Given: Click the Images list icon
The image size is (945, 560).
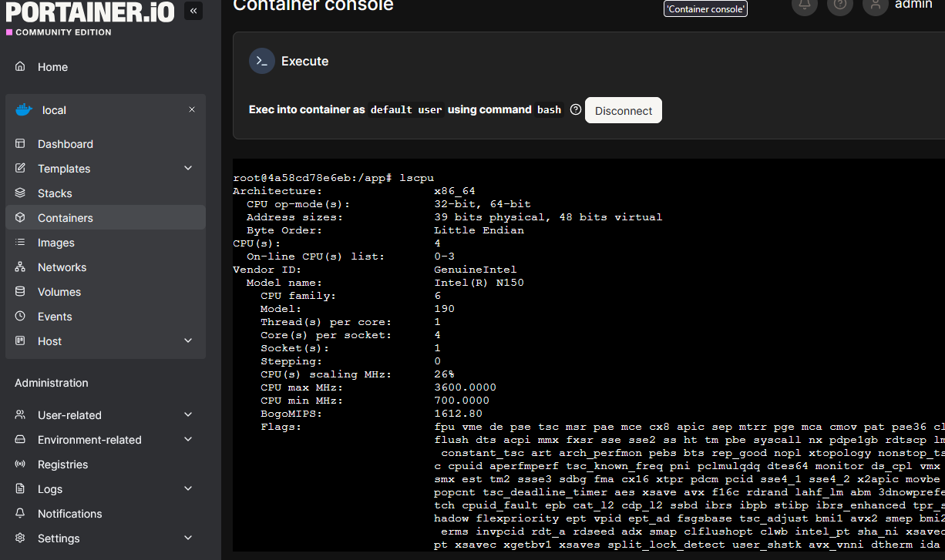Looking at the screenshot, I should click(21, 243).
